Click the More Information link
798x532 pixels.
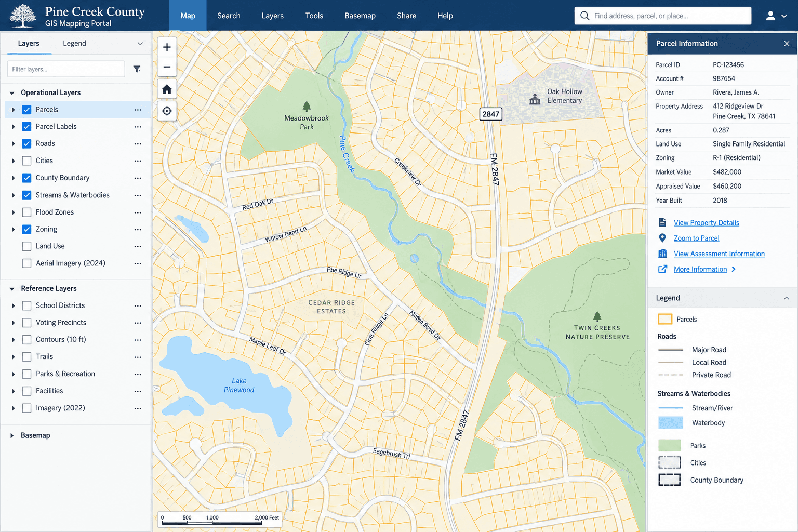click(700, 270)
